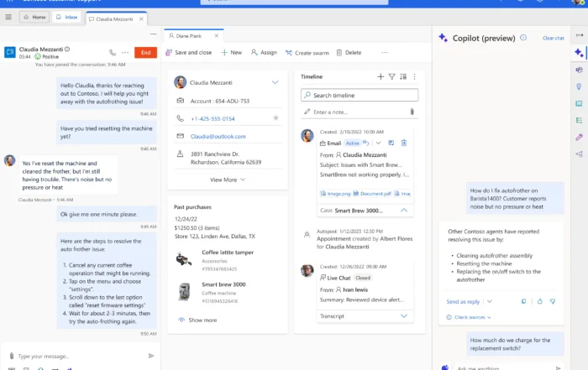The width and height of the screenshot is (588, 370).
Task: Create a New record
Action: click(x=231, y=53)
